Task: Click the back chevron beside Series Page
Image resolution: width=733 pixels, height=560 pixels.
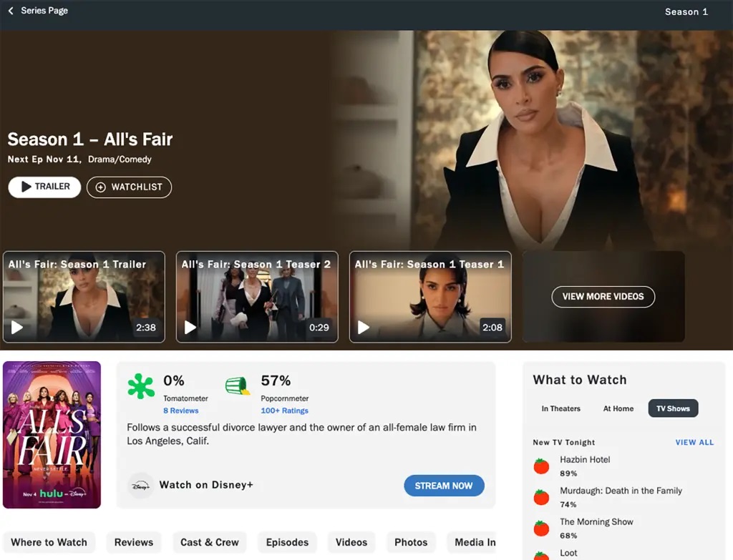Action: (11, 11)
